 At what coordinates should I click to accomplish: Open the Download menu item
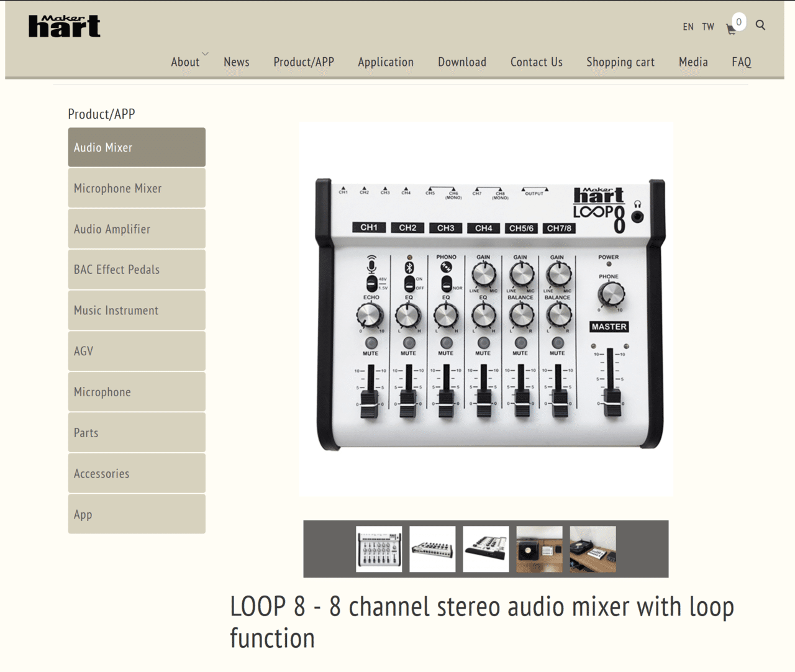(462, 61)
